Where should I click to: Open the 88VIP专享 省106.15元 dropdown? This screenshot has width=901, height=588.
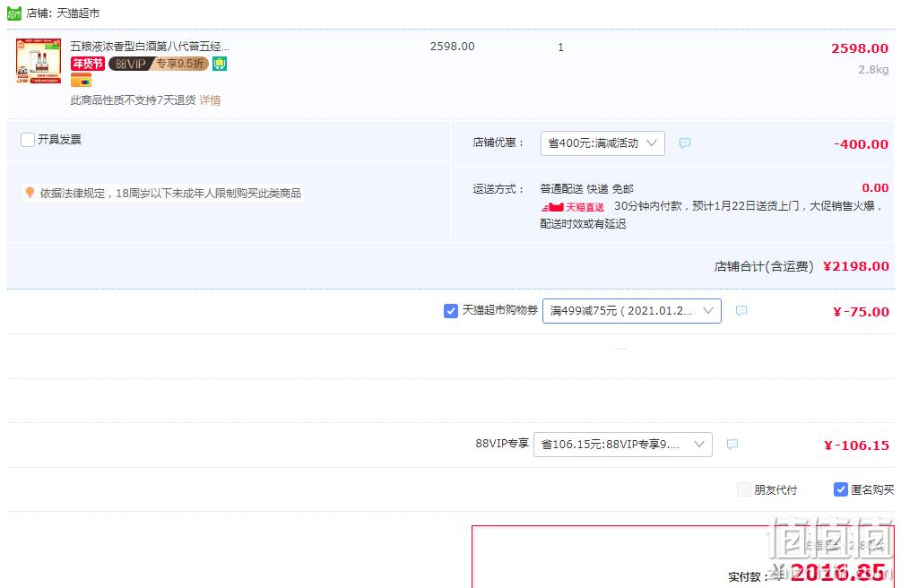point(623,445)
